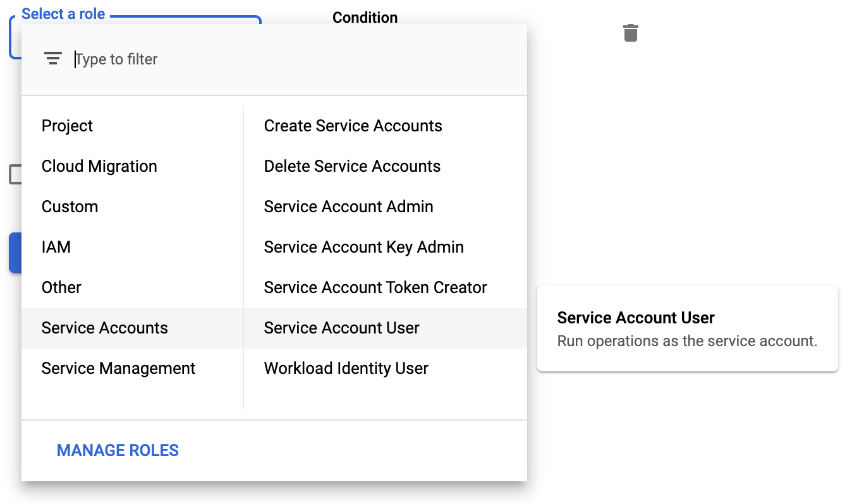The image size is (852, 504).
Task: Choose the Service Account Token Creator role
Action: point(375,287)
